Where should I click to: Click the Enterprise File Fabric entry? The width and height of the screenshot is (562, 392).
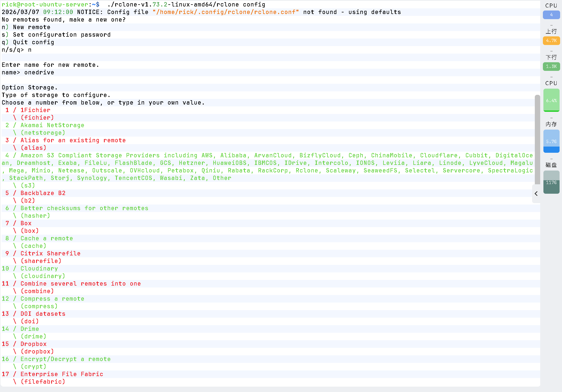coord(62,374)
